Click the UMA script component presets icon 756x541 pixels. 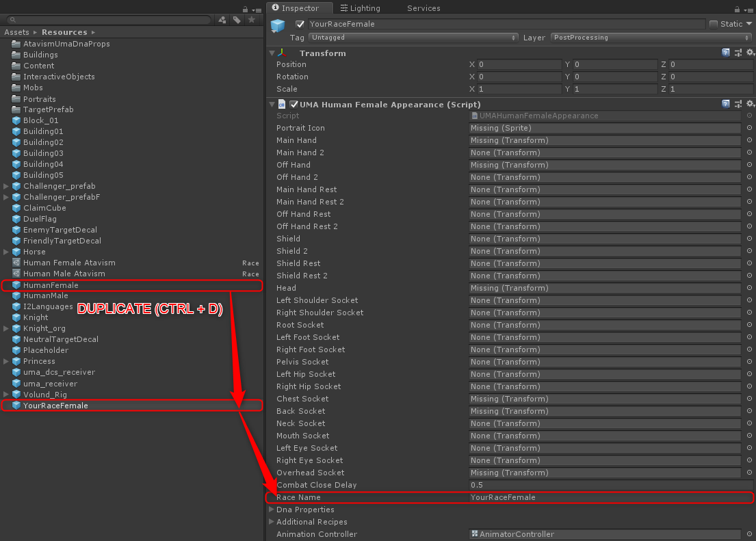coord(738,104)
